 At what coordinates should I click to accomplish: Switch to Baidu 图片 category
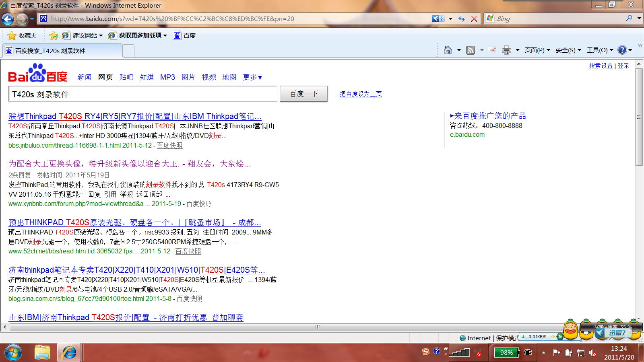[188, 77]
